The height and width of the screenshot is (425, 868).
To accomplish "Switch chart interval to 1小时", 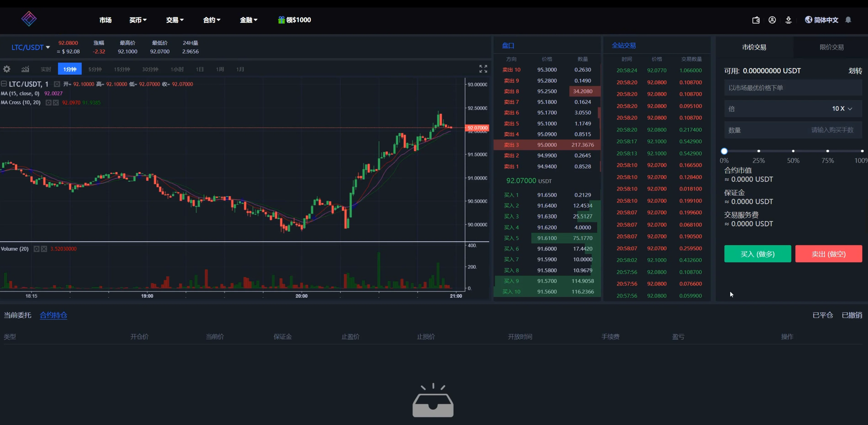I will [177, 69].
